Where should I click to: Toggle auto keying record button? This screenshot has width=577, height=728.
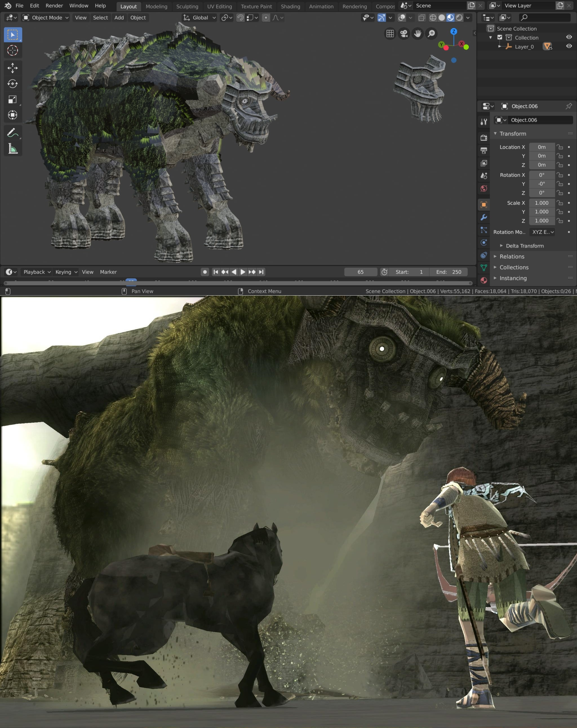point(205,272)
